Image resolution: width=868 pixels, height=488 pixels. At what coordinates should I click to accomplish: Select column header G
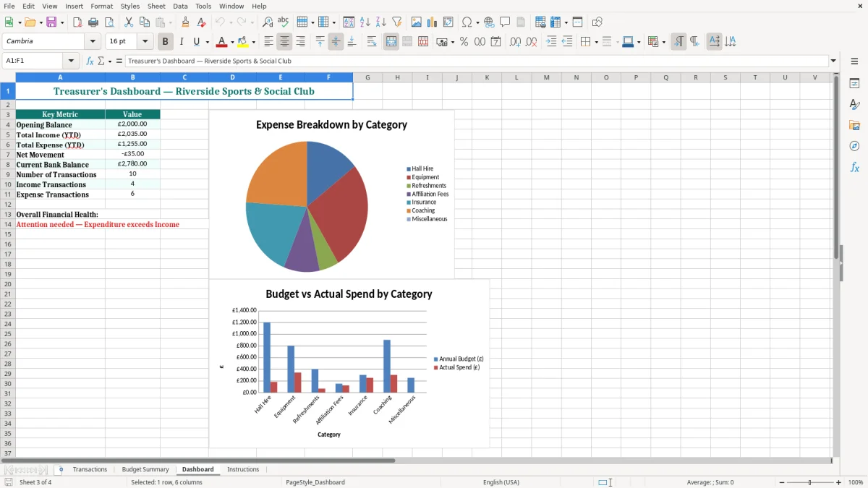(x=367, y=77)
